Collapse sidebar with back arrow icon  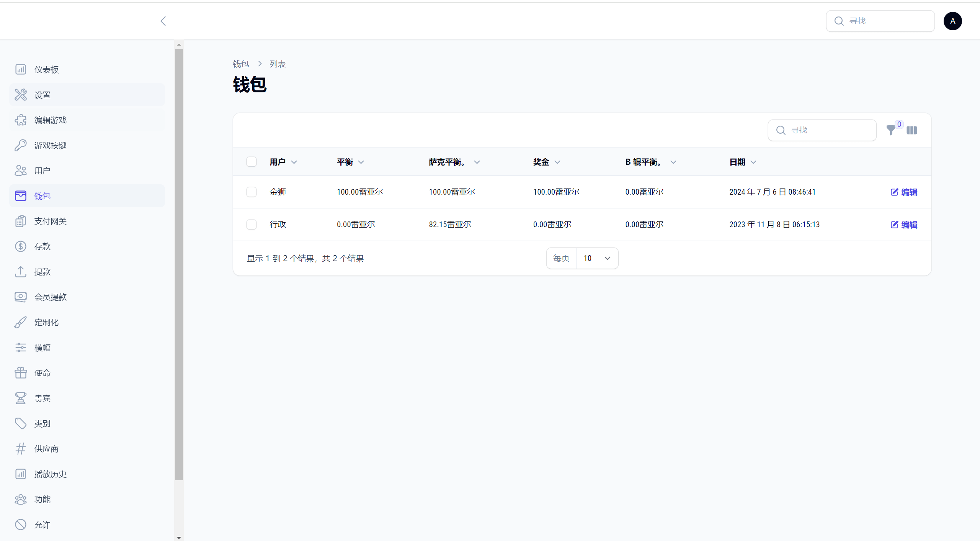pyautogui.click(x=163, y=21)
